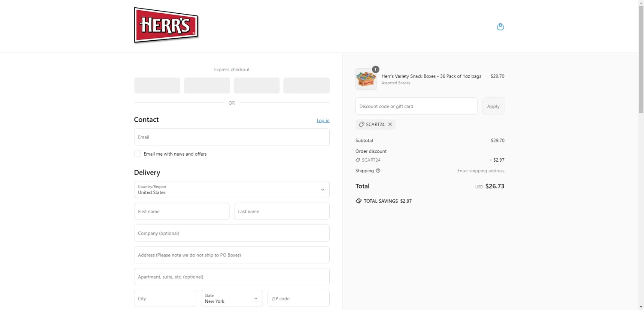The height and width of the screenshot is (310, 644).
Task: Focus the First name field
Action: [182, 211]
